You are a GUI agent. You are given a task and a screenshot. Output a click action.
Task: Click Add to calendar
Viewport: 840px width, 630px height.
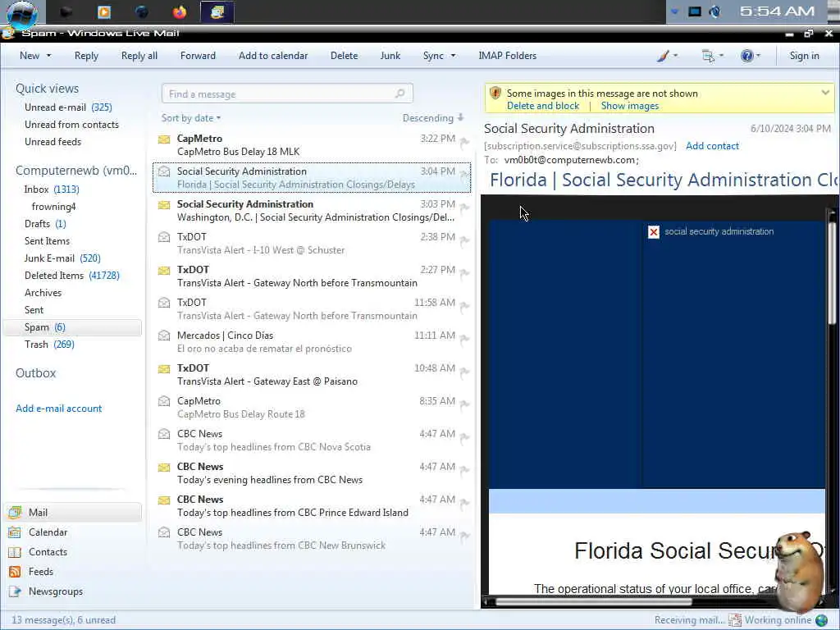point(273,56)
